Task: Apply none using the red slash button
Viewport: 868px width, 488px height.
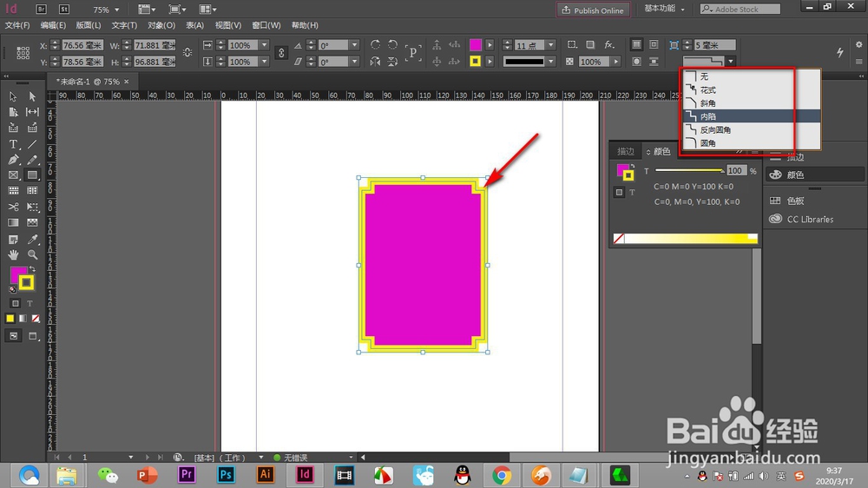Action: (x=36, y=319)
